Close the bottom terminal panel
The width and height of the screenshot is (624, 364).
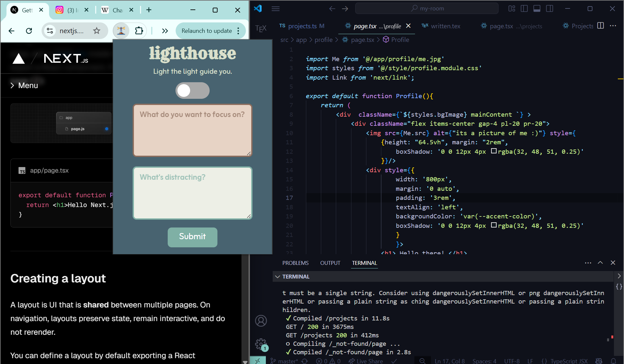(613, 263)
